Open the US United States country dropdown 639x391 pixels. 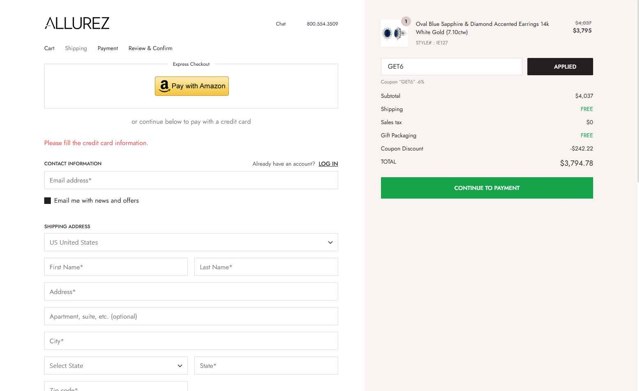coord(191,242)
